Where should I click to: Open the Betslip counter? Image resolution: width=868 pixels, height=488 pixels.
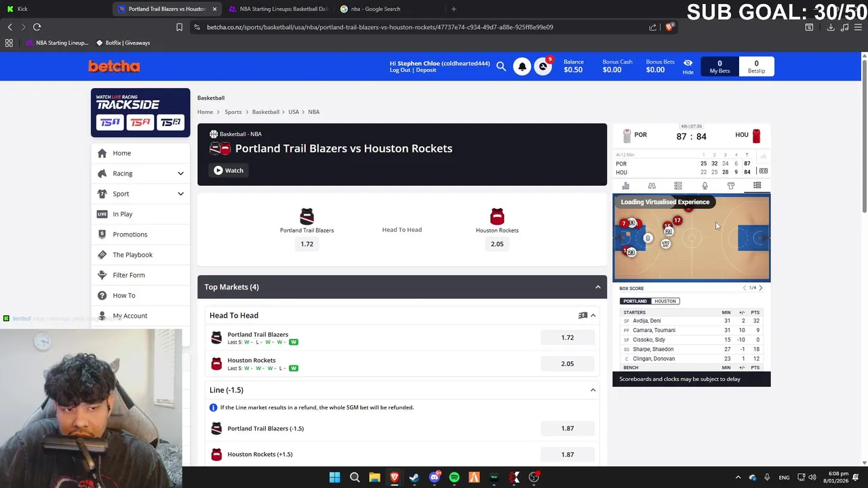pos(756,66)
